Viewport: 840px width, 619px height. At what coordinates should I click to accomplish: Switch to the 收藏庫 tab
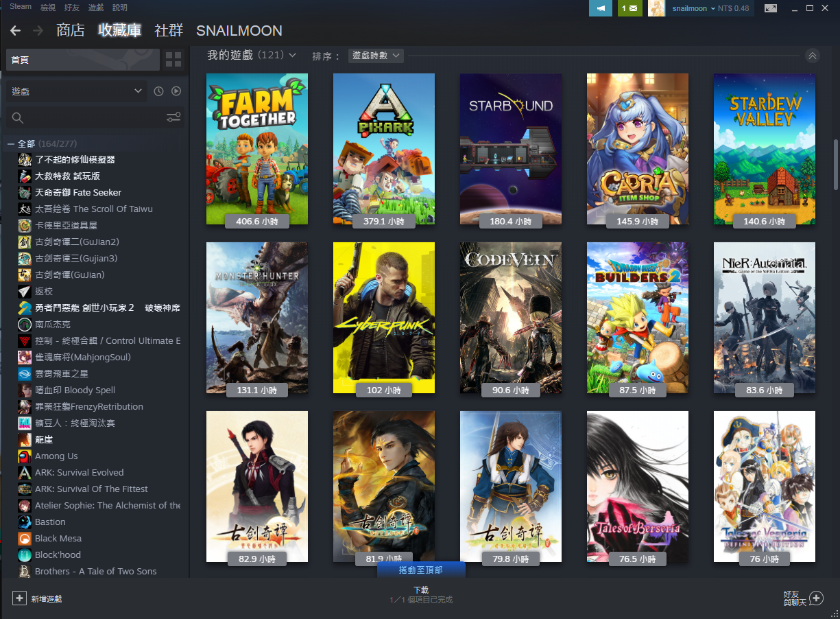(x=119, y=30)
